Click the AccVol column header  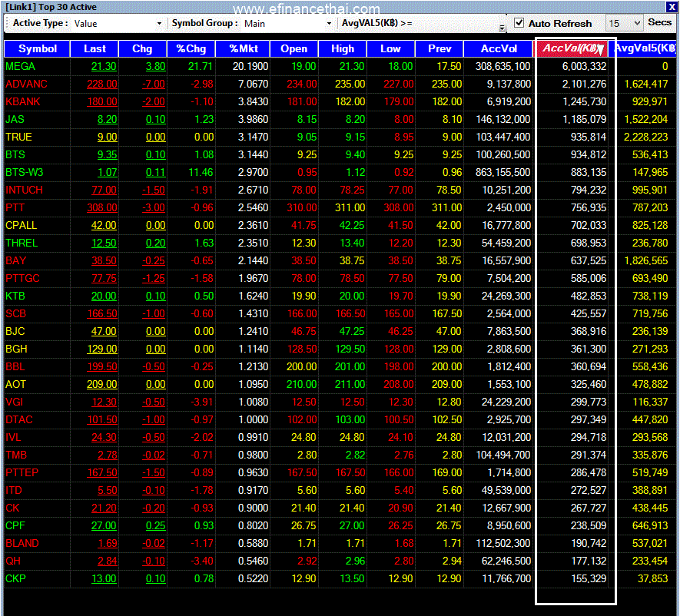pos(499,48)
